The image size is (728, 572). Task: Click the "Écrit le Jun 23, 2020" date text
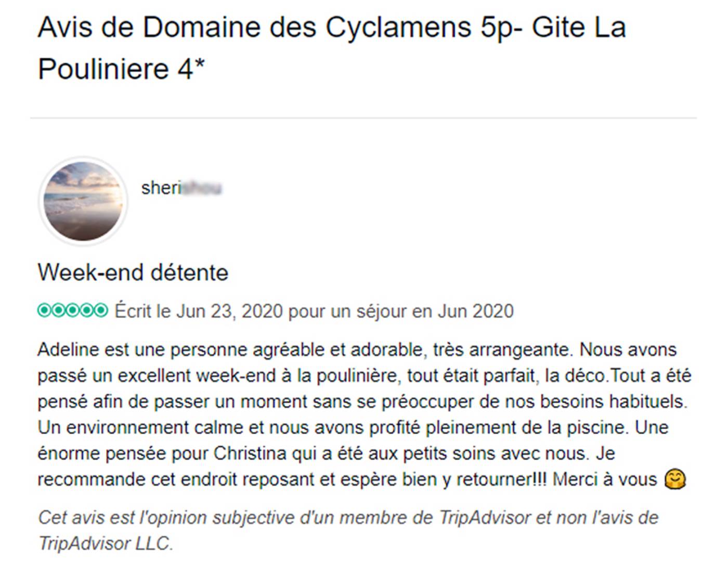199,311
